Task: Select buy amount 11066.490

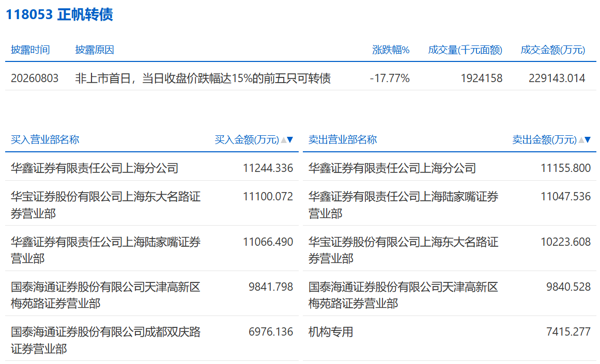Action: click(268, 242)
